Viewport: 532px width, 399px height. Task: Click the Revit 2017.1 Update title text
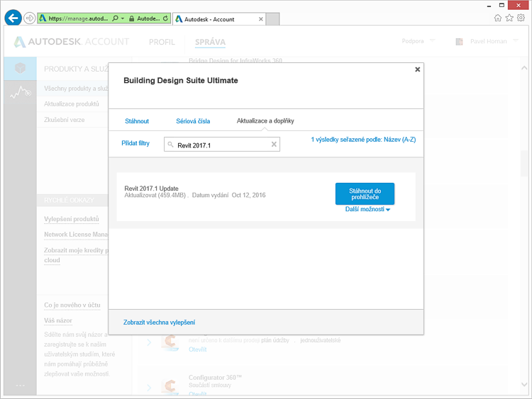[151, 188]
